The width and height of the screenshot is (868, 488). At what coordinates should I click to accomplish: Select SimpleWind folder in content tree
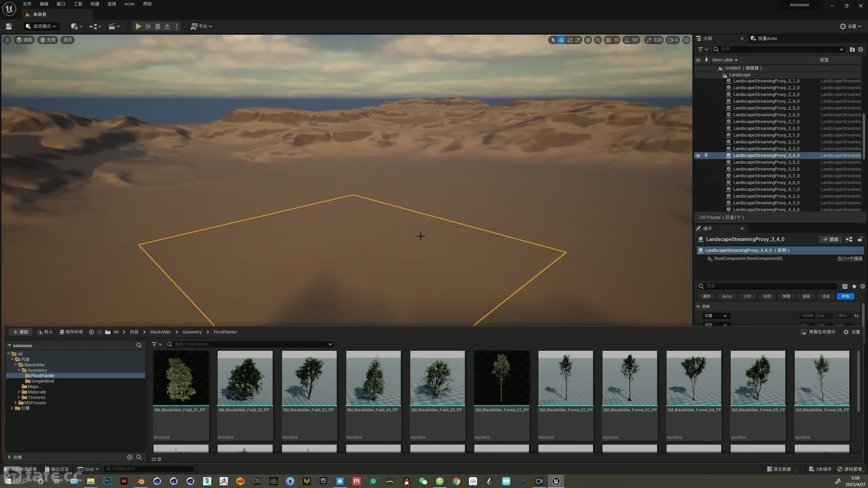tap(42, 381)
